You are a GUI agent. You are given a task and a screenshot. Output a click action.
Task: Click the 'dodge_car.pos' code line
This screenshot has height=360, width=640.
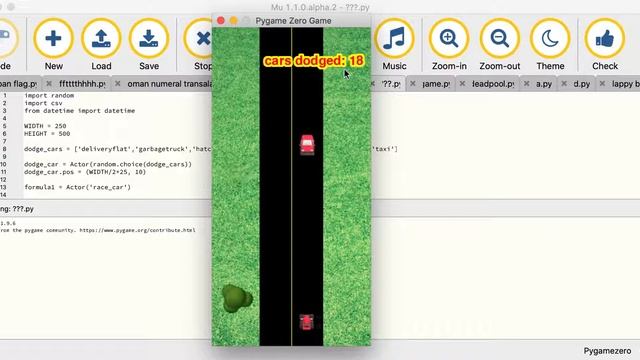pos(85,172)
